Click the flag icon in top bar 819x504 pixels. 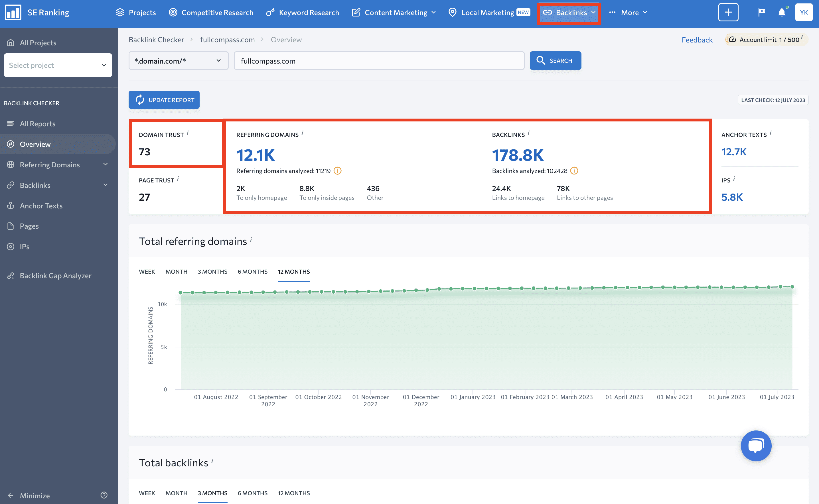(762, 12)
